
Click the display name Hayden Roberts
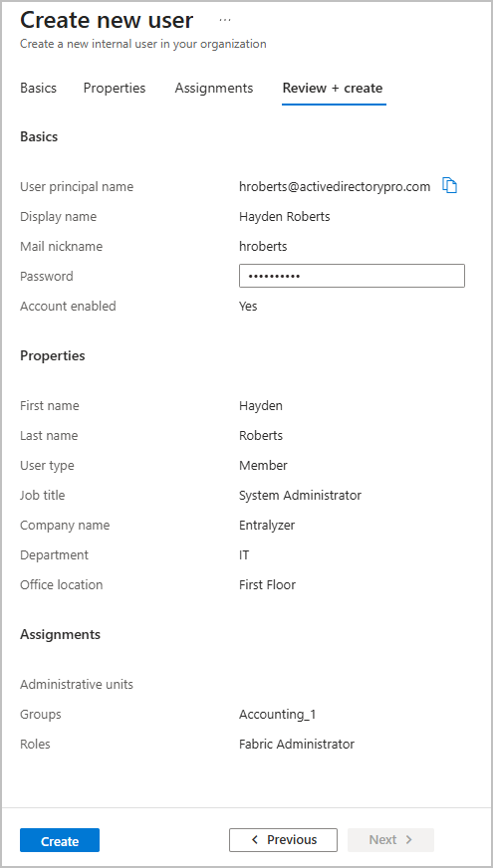[285, 216]
